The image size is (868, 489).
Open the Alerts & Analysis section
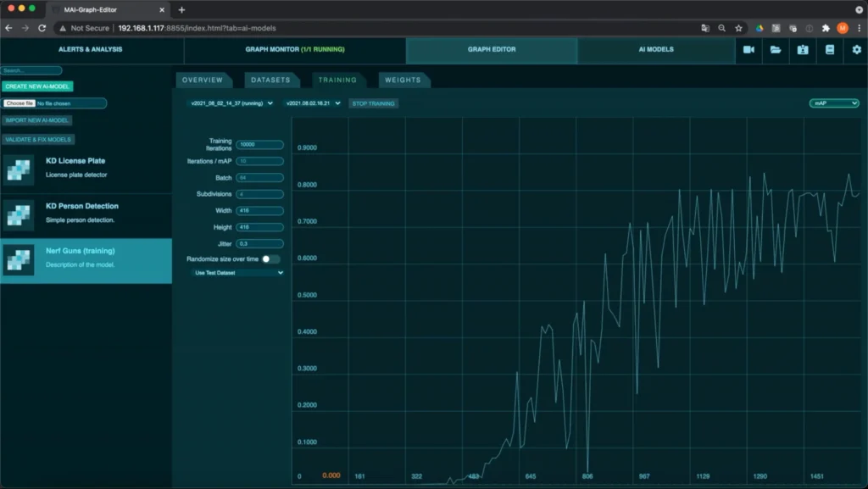(x=91, y=50)
